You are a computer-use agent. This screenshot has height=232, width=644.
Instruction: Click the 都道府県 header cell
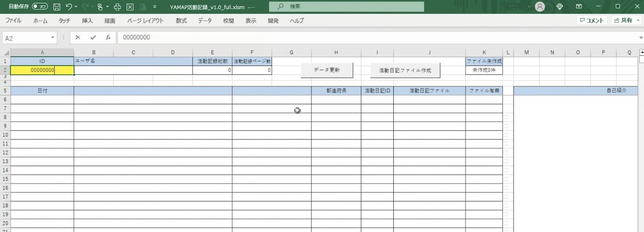(336, 91)
